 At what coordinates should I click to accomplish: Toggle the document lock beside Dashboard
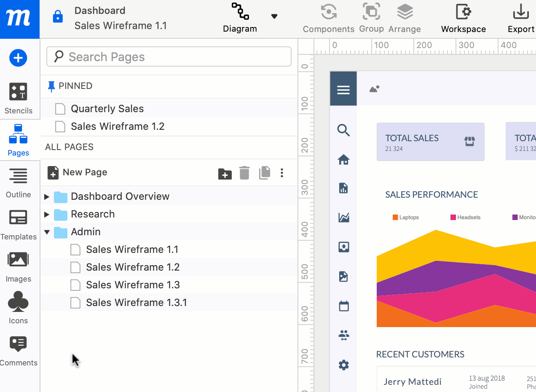click(57, 16)
